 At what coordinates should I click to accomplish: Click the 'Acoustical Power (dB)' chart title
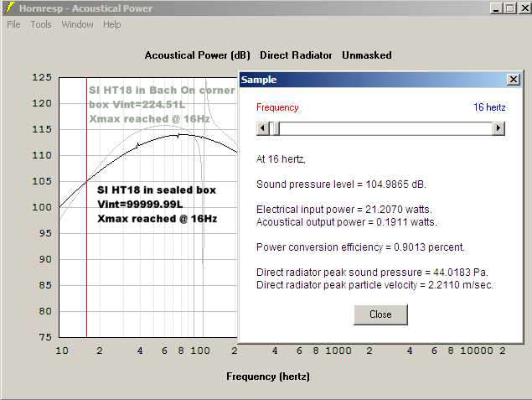coord(198,55)
